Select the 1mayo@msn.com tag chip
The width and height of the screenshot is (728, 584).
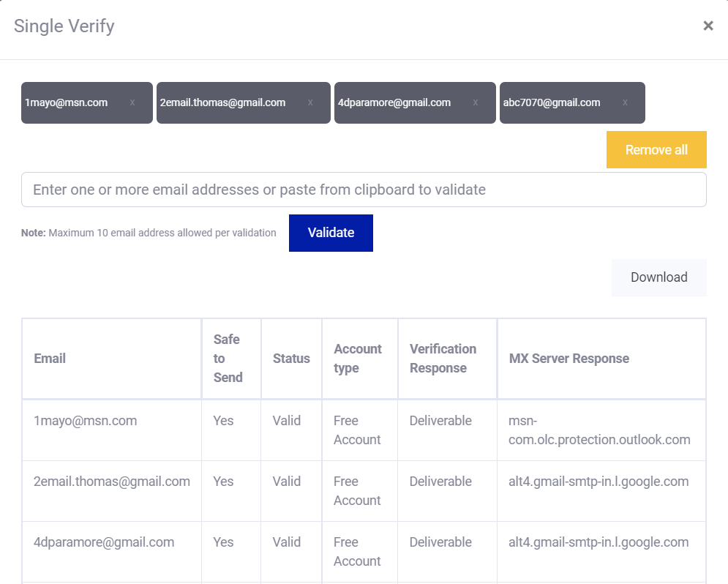click(87, 102)
